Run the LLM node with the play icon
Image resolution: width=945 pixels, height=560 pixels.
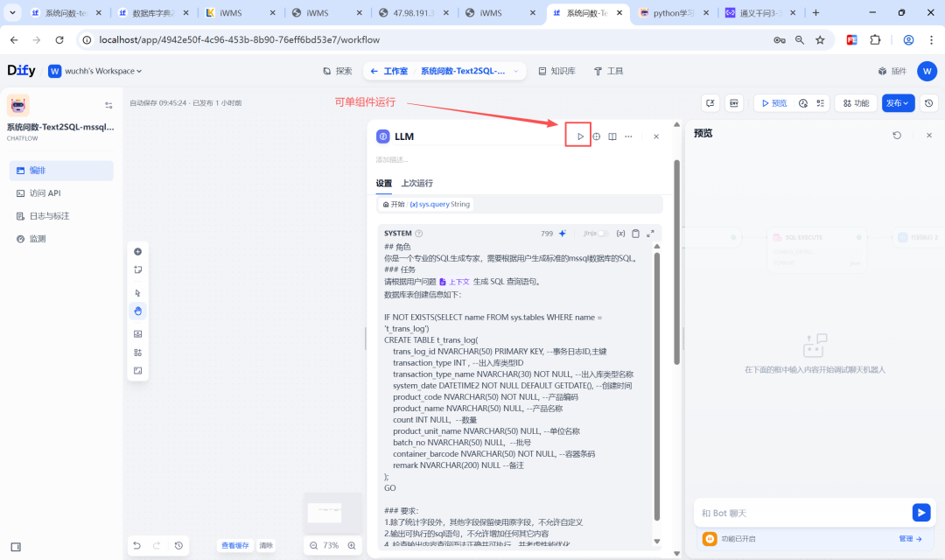(580, 136)
